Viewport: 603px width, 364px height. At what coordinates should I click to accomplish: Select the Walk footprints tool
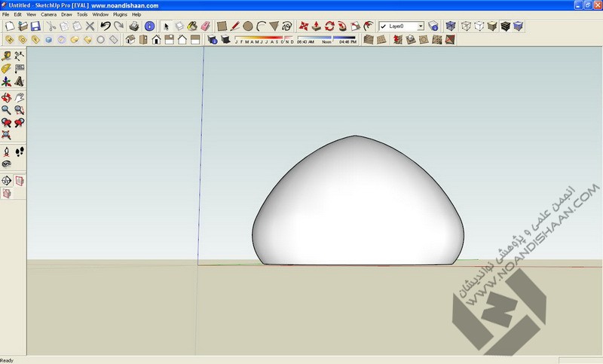click(x=20, y=151)
